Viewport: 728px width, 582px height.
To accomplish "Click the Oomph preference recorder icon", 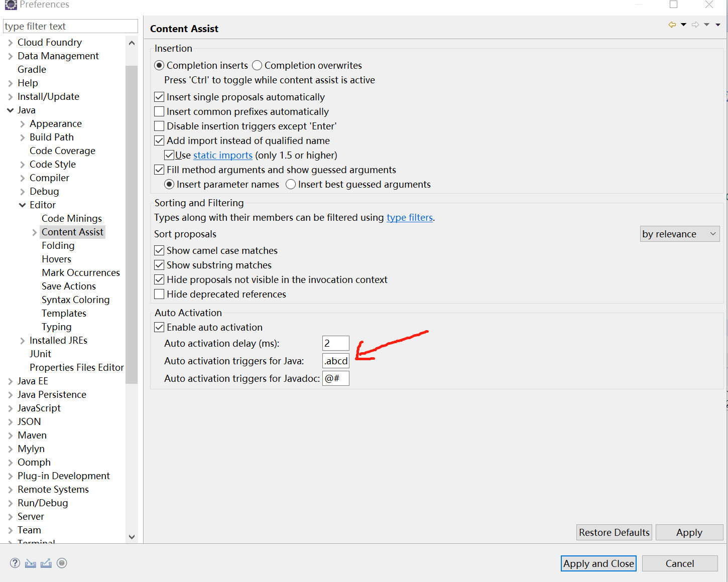I will 62,563.
